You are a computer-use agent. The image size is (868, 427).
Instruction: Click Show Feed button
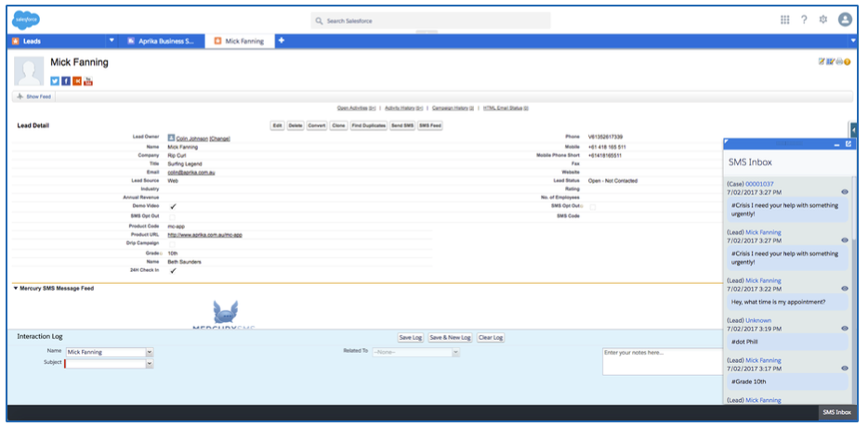(x=33, y=97)
